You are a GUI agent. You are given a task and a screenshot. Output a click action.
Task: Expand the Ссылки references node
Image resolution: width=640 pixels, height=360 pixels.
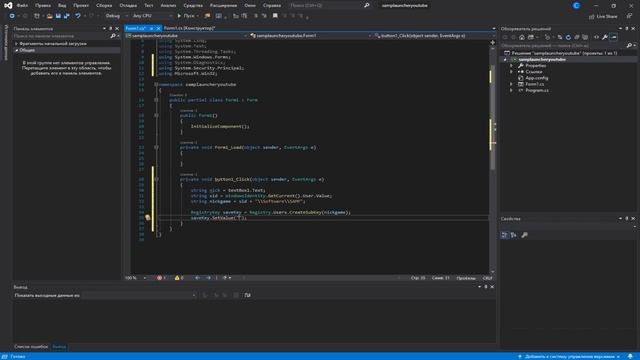pos(511,72)
